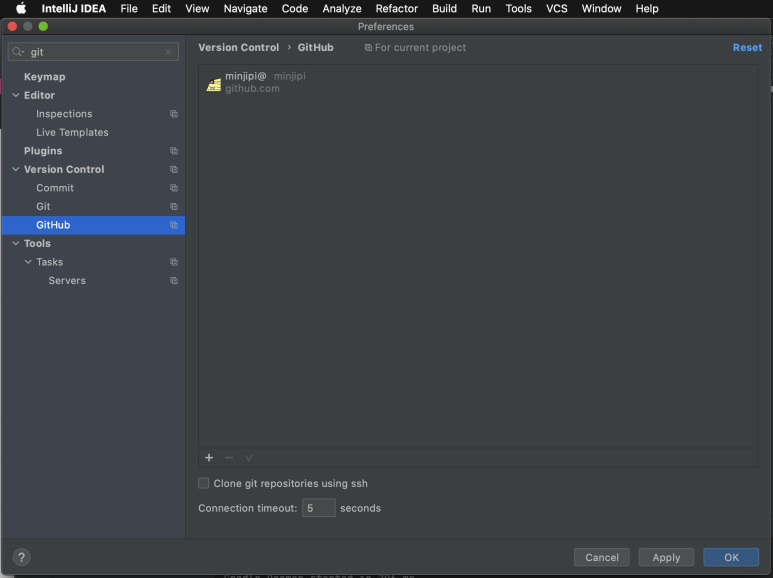Click the Cancel button
Image resolution: width=773 pixels, height=578 pixels.
[x=602, y=557]
